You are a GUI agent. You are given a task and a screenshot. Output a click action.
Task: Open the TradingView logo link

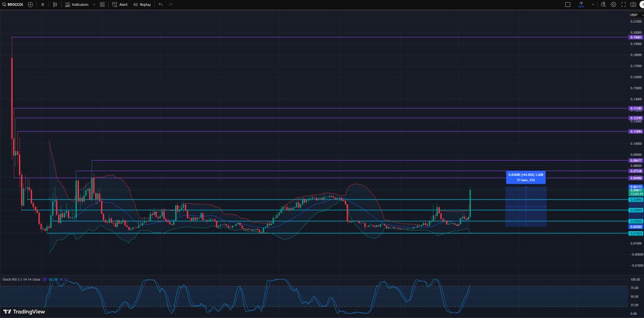click(x=24, y=312)
